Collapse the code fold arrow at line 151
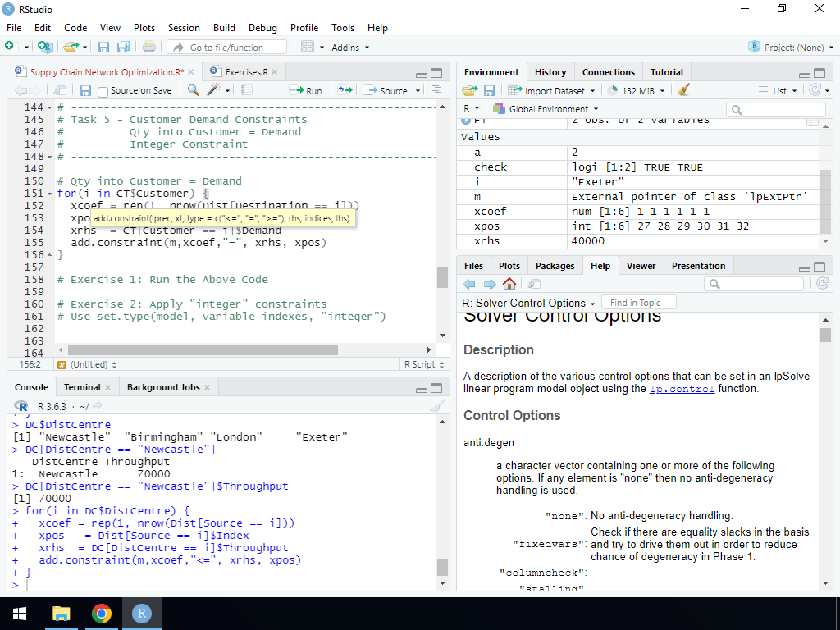Image resolution: width=840 pixels, height=630 pixels. click(x=51, y=194)
